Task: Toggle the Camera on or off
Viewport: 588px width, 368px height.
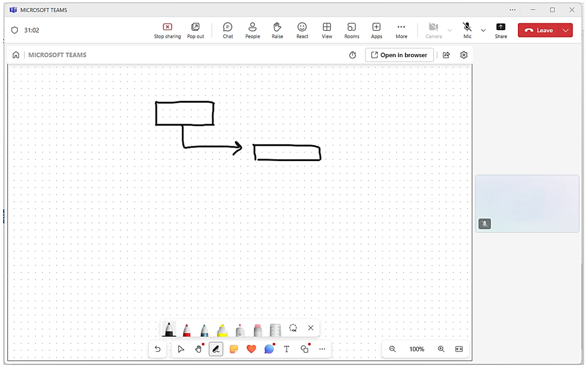Action: pyautogui.click(x=434, y=29)
